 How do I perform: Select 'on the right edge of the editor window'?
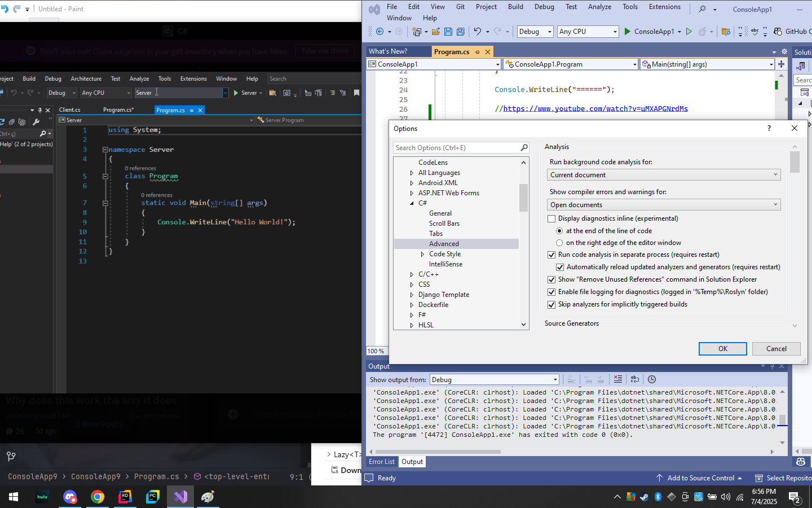[559, 243]
